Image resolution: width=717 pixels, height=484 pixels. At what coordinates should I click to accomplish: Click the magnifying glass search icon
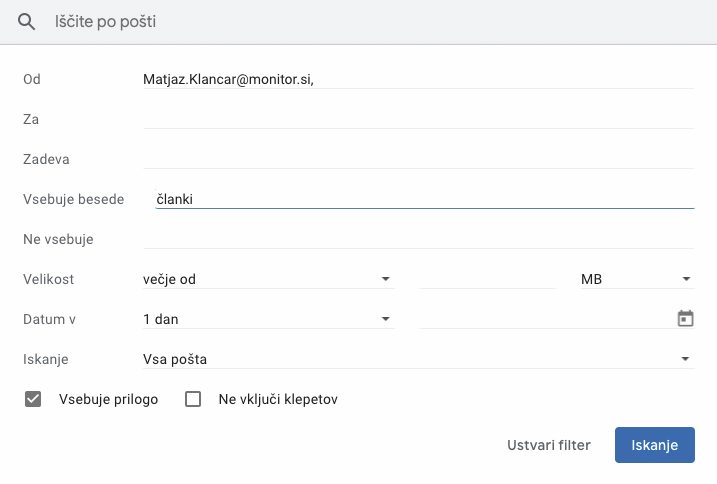pos(26,22)
